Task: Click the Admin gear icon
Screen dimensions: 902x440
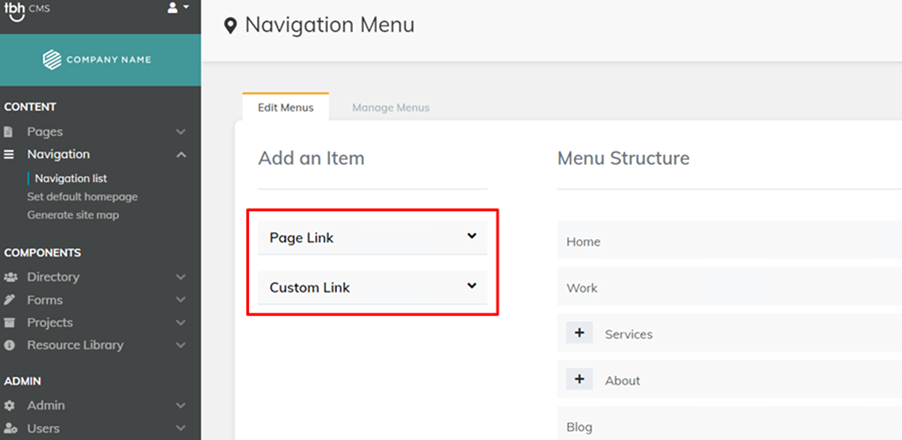Action: pyautogui.click(x=9, y=405)
